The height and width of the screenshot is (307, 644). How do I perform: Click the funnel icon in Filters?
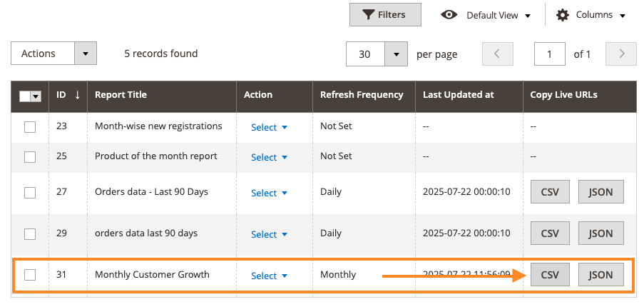click(x=369, y=15)
